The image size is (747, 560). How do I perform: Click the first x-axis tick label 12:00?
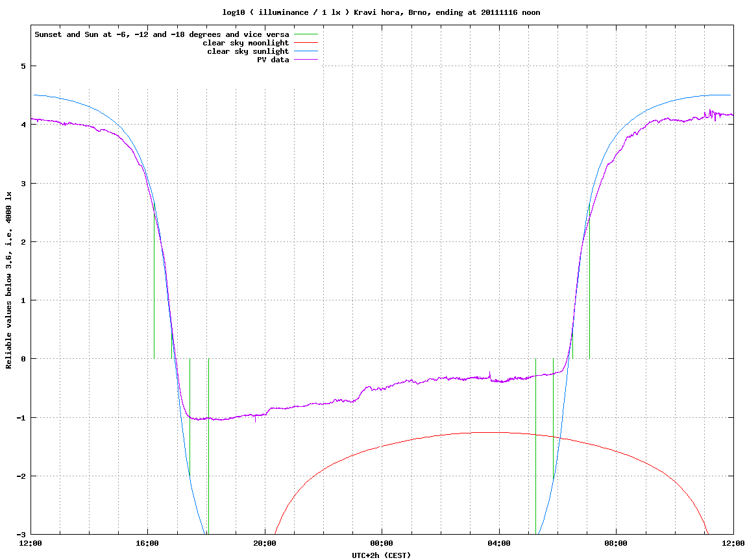[x=31, y=543]
